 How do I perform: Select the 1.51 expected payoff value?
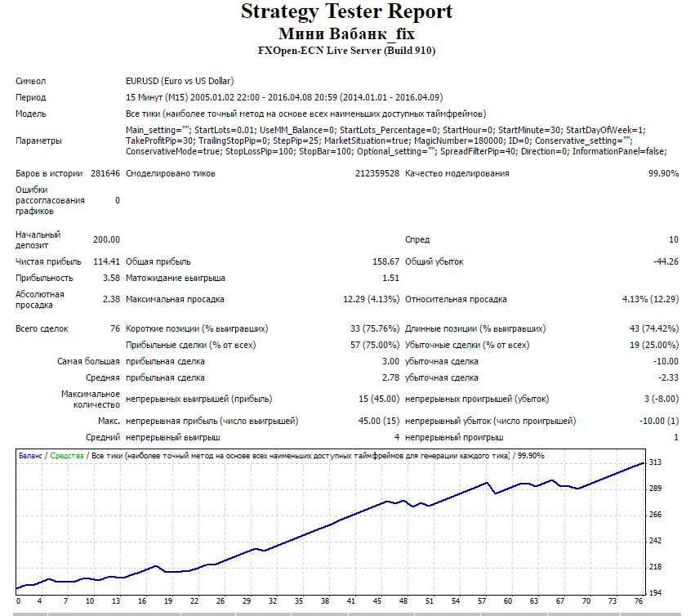point(390,278)
